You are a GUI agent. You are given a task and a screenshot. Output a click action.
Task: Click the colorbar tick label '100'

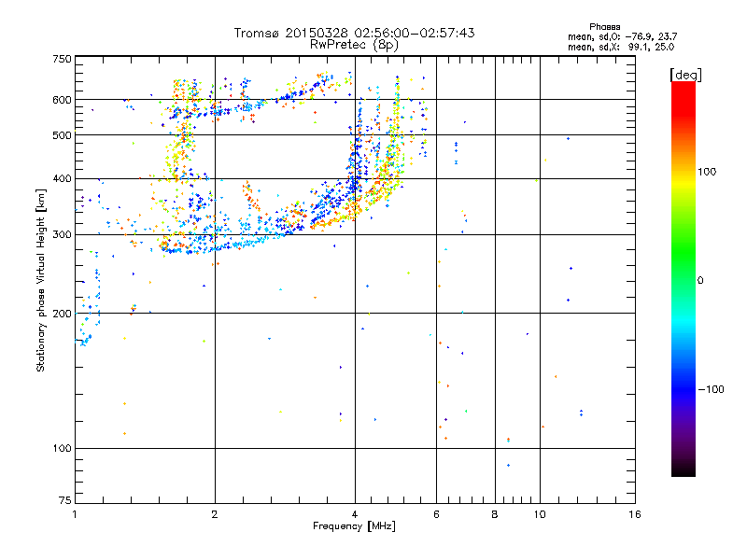tap(707, 172)
